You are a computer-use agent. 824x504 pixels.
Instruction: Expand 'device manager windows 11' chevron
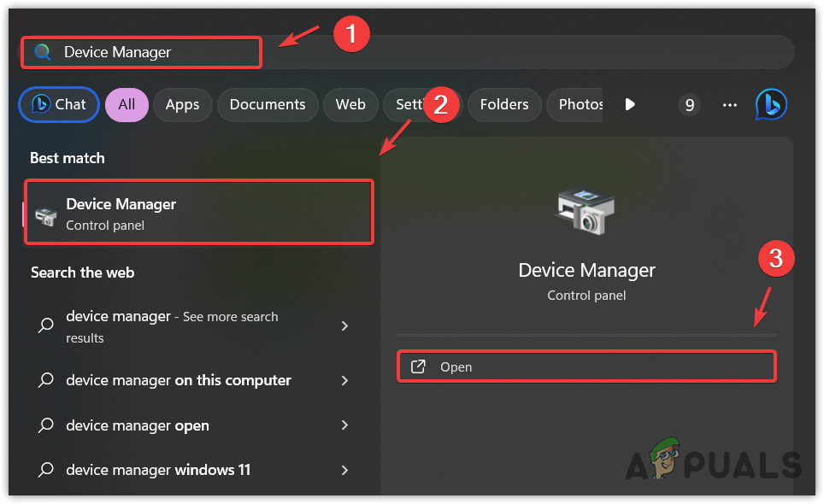point(344,470)
